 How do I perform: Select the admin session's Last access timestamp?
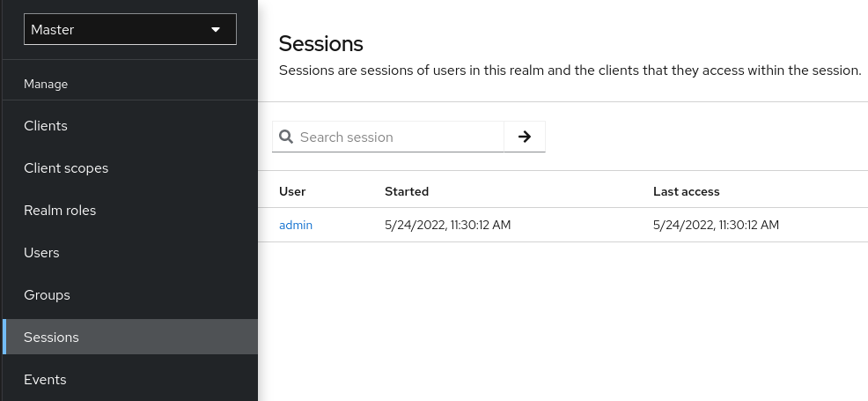(717, 225)
